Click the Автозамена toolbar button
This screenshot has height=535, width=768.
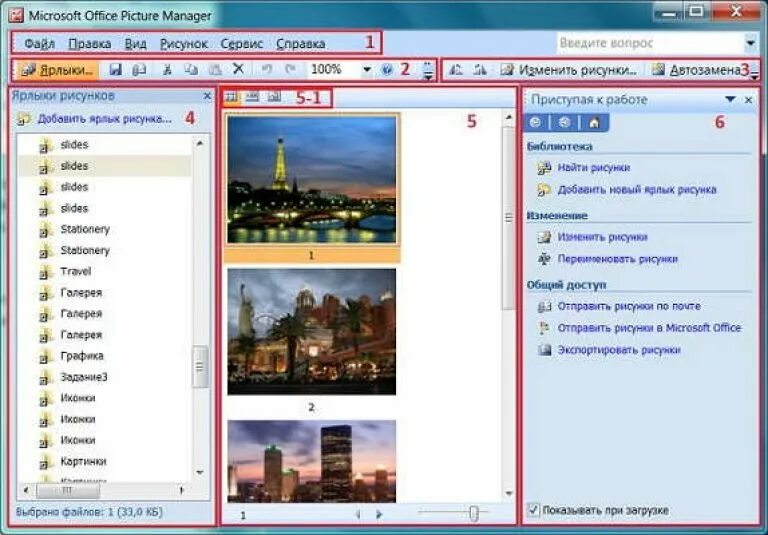[696, 70]
